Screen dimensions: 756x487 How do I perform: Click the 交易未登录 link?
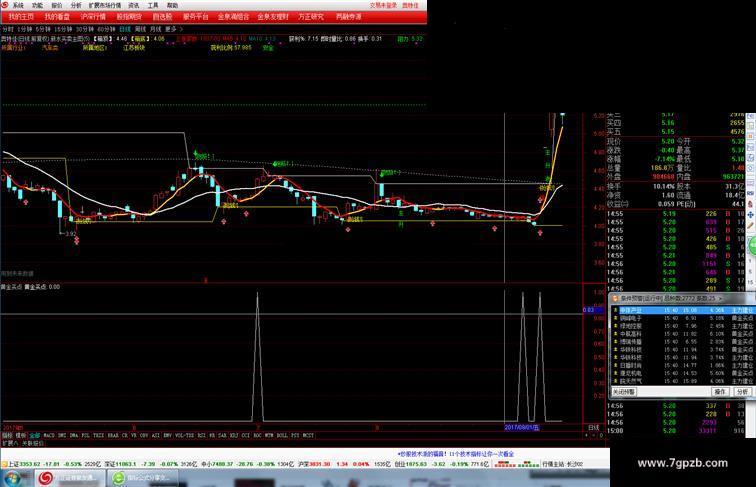(x=383, y=5)
